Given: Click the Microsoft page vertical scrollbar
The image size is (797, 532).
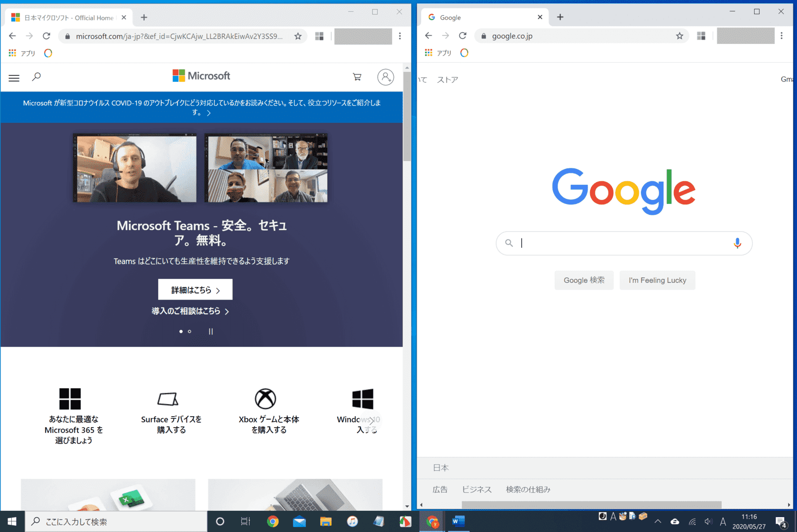Looking at the screenshot, I should tap(407, 117).
